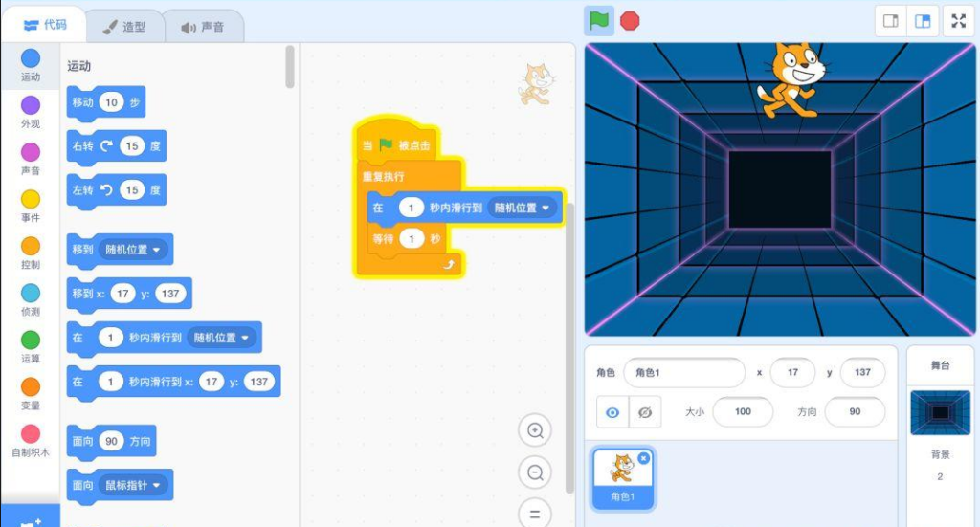980x527 pixels.
Task: Zoom out of the code workspace
Action: pyautogui.click(x=535, y=472)
